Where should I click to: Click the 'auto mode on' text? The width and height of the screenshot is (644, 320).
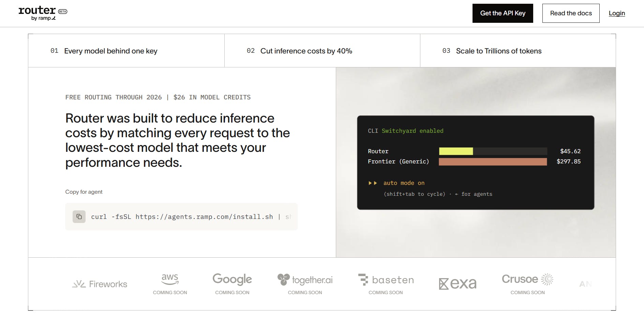[x=404, y=183]
